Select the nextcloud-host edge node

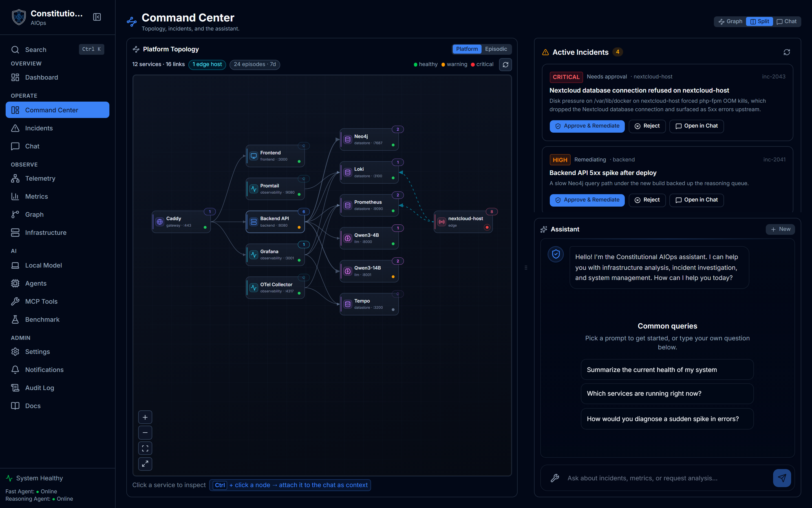click(x=463, y=222)
